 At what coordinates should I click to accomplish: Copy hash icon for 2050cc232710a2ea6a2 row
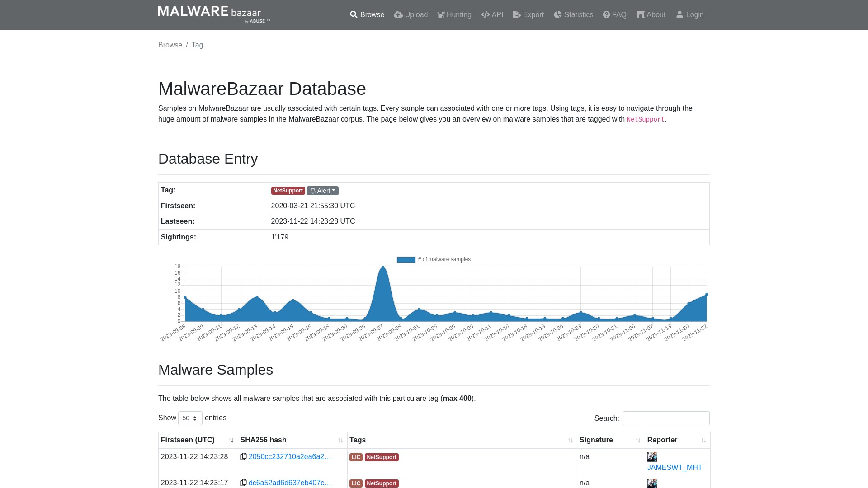point(243,457)
